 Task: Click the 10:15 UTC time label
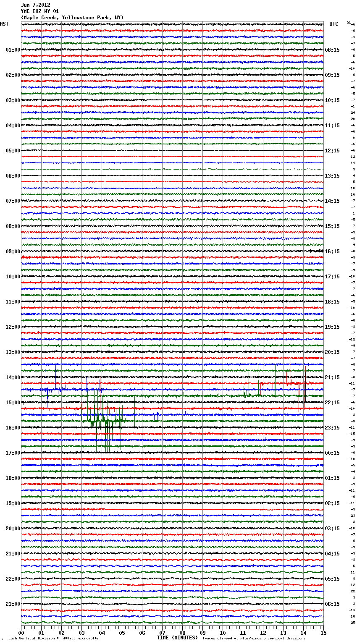[x=332, y=100]
